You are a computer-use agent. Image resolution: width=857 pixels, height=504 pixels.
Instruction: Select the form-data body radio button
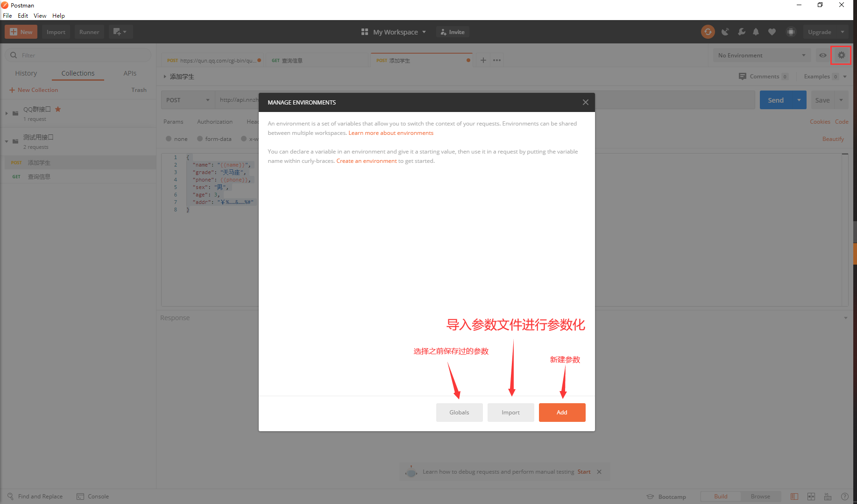[x=200, y=139]
